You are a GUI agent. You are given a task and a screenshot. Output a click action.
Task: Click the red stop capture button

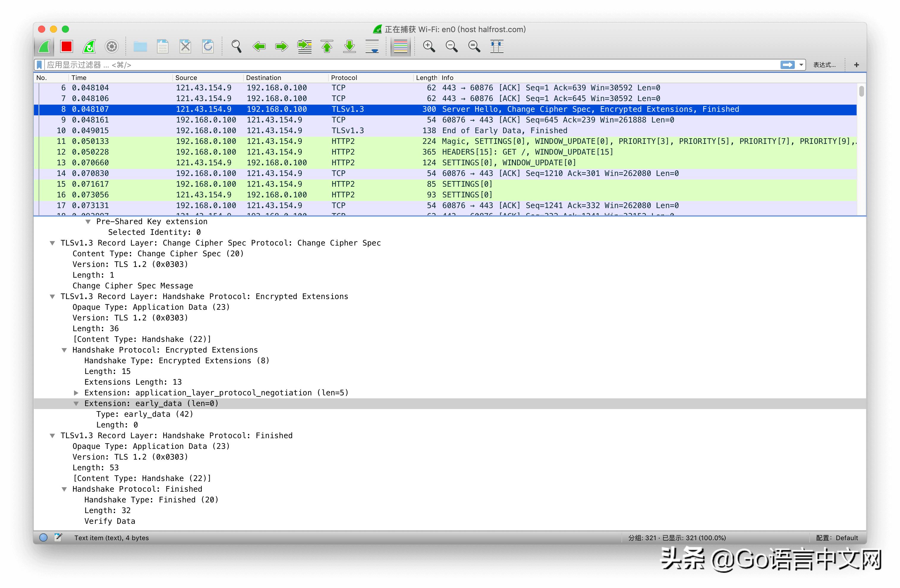[x=67, y=46]
